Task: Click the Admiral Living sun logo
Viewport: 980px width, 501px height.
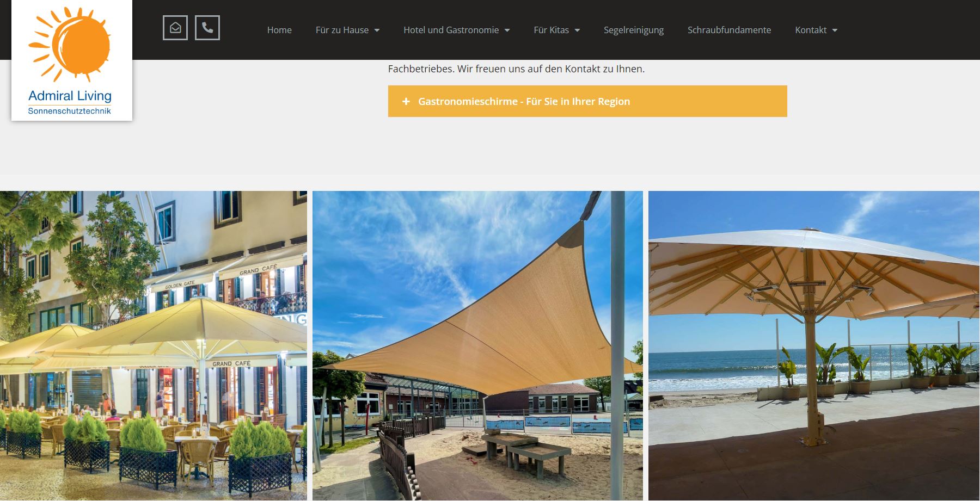Action: pos(70,45)
